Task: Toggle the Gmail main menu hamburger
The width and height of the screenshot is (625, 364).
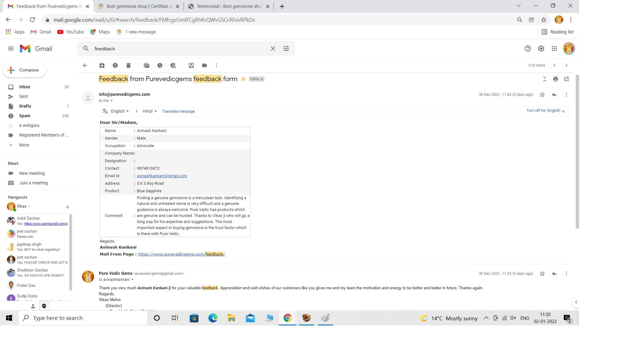Action: [11, 49]
